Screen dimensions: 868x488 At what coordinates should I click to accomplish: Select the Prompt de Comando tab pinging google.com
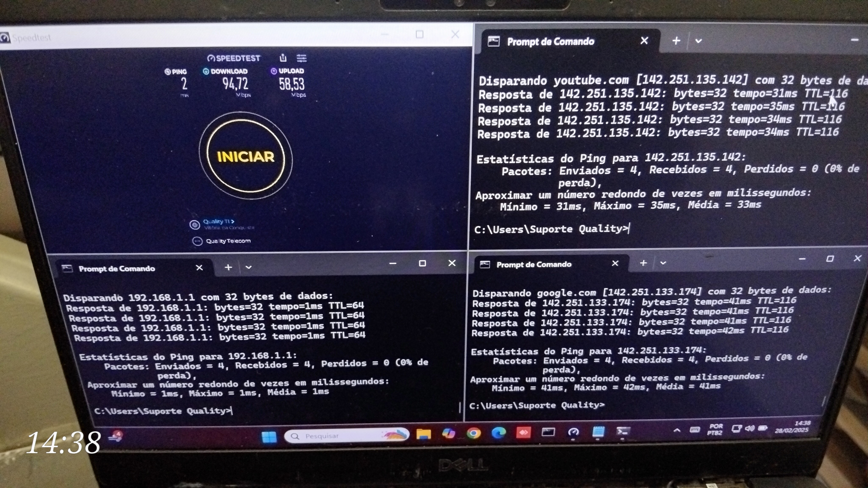pos(534,264)
